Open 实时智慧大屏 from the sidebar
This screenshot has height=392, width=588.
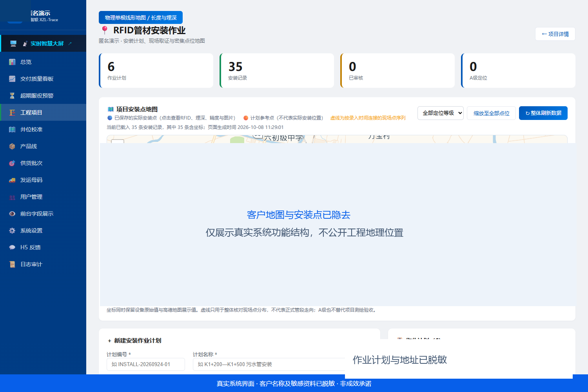pyautogui.click(x=43, y=44)
